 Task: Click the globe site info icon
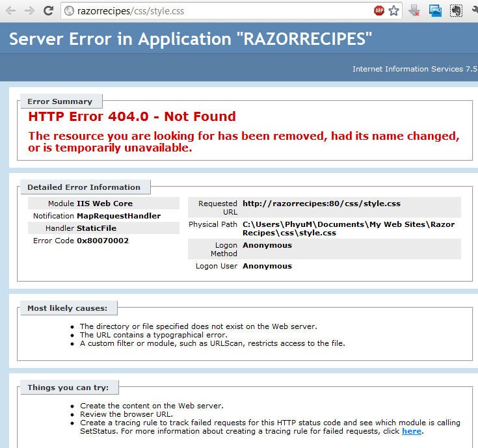(70, 11)
